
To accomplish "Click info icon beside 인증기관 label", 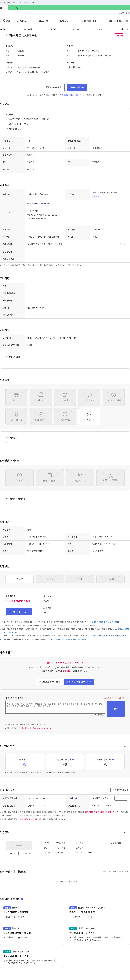I will coord(76,798).
